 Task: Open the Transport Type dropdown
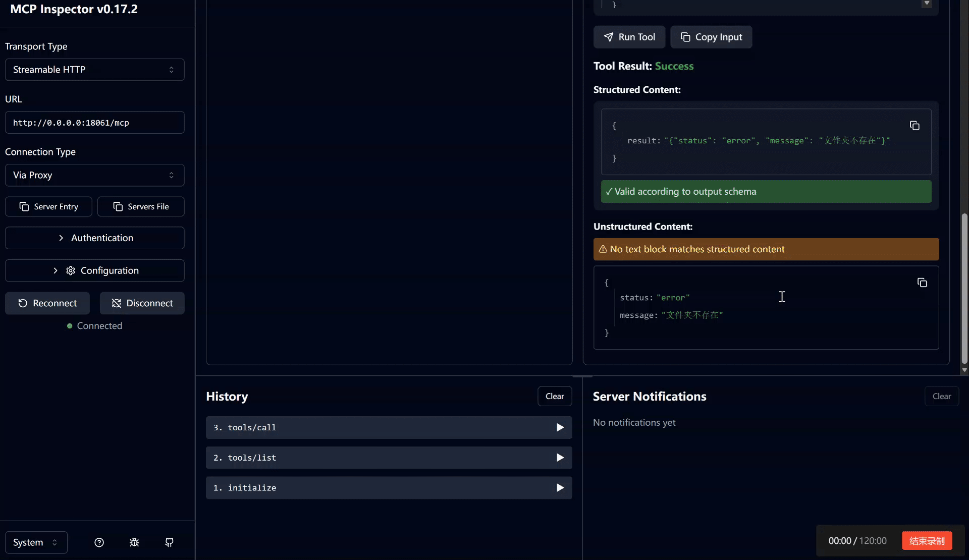tap(94, 70)
